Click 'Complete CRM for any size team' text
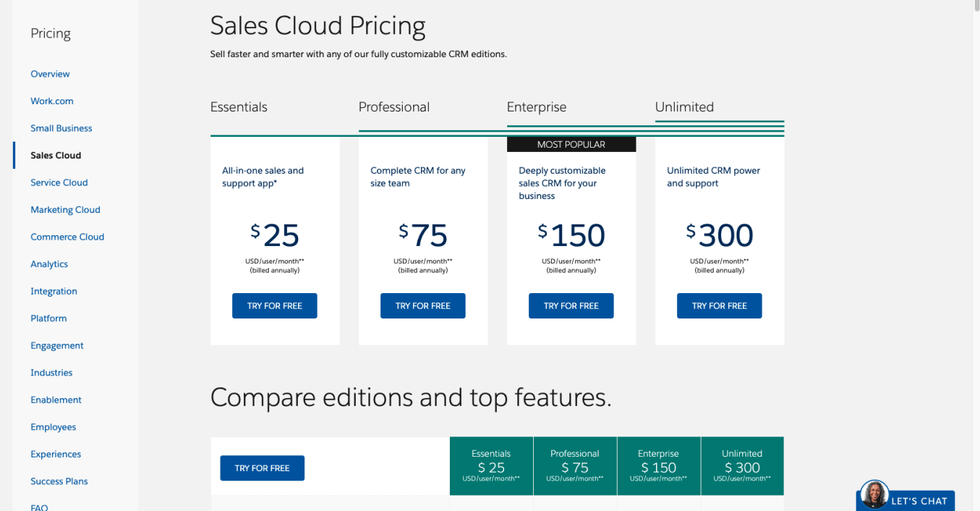The image size is (980, 511). [x=418, y=177]
